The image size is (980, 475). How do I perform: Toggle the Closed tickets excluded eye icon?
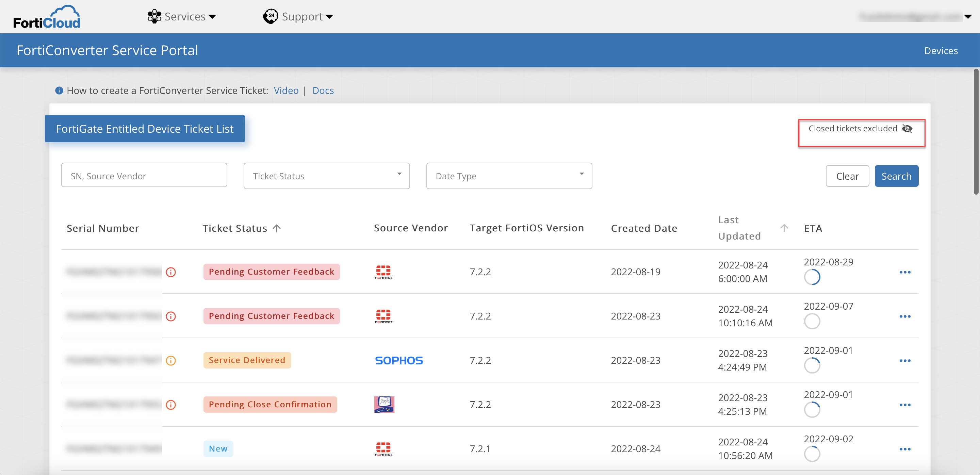[x=907, y=129]
